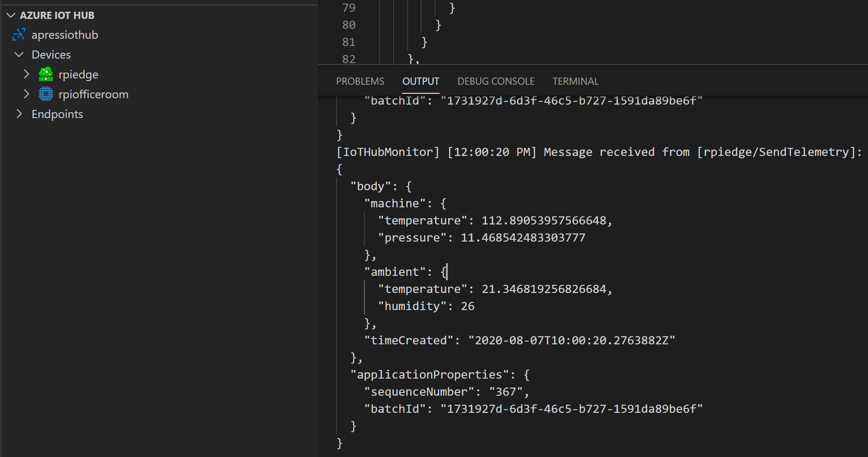Click the sequenceNumber value "367"
Viewport: 868px width, 457px height.
point(506,392)
